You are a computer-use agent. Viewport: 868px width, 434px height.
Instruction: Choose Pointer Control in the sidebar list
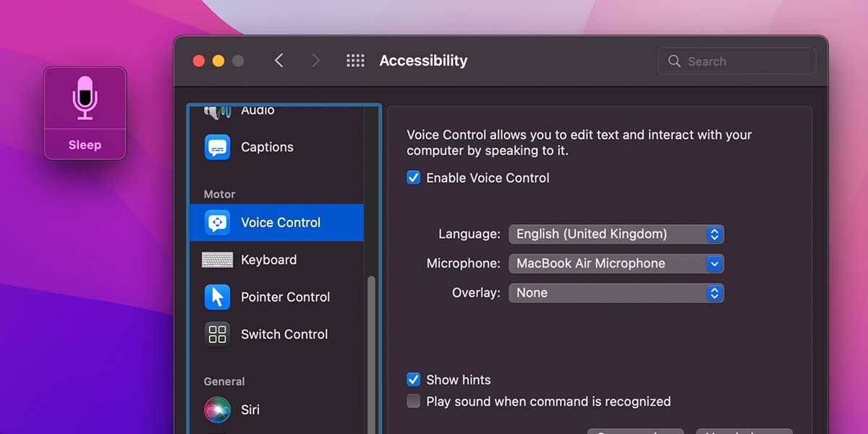click(276, 297)
